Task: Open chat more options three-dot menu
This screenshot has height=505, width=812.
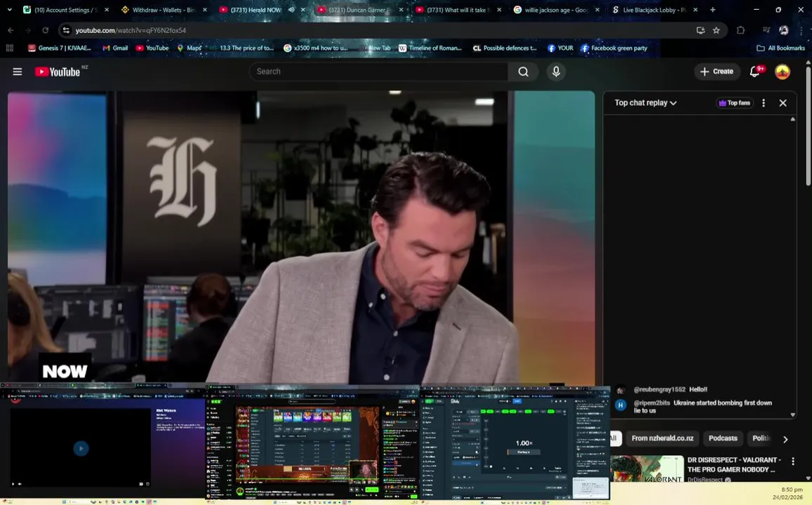Action: (x=764, y=103)
